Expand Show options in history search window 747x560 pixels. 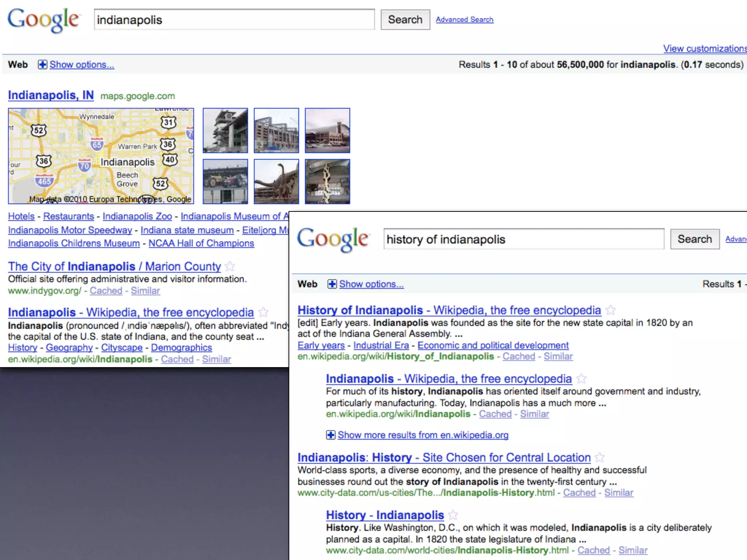(371, 284)
